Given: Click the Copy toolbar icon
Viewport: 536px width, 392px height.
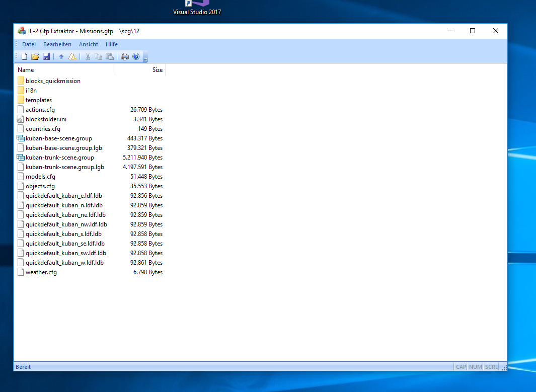Looking at the screenshot, I should 99,57.
